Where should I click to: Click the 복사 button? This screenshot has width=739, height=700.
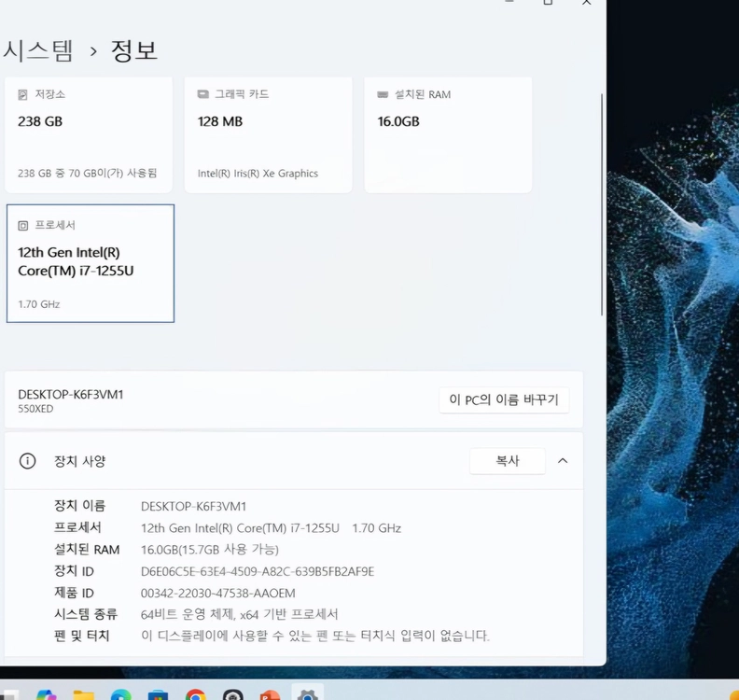click(507, 460)
